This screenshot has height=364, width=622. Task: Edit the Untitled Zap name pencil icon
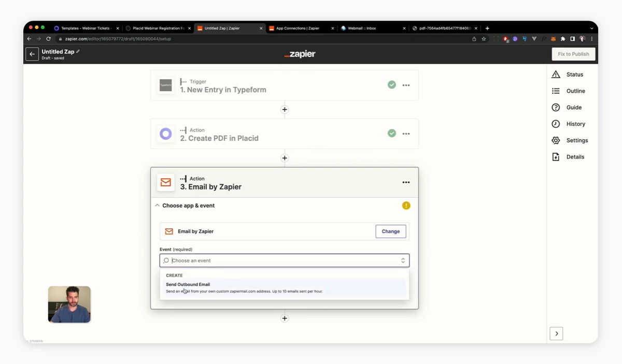[x=78, y=51]
